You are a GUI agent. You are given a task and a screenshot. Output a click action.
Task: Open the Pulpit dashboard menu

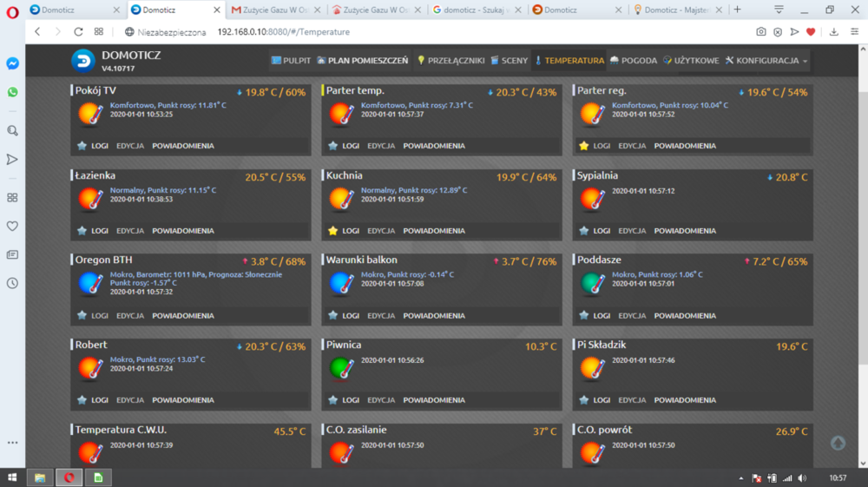291,60
